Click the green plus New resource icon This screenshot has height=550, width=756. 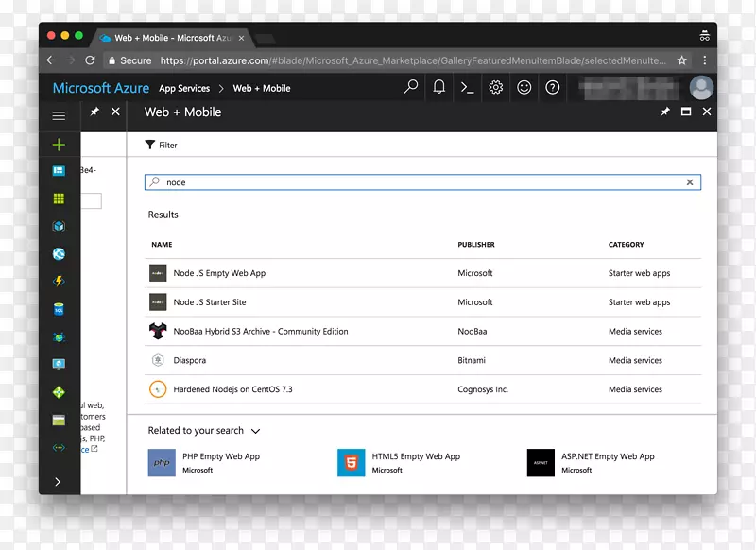coord(59,145)
